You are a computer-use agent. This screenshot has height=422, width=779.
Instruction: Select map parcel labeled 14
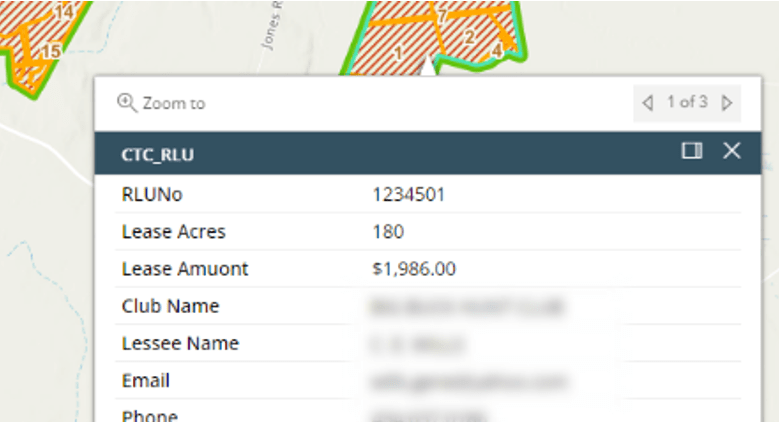(x=65, y=12)
